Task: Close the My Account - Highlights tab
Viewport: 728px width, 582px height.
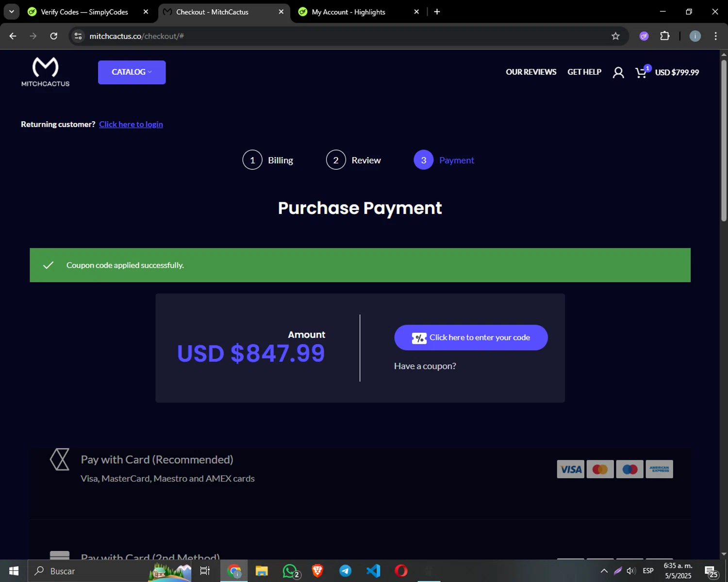Action: pos(416,12)
